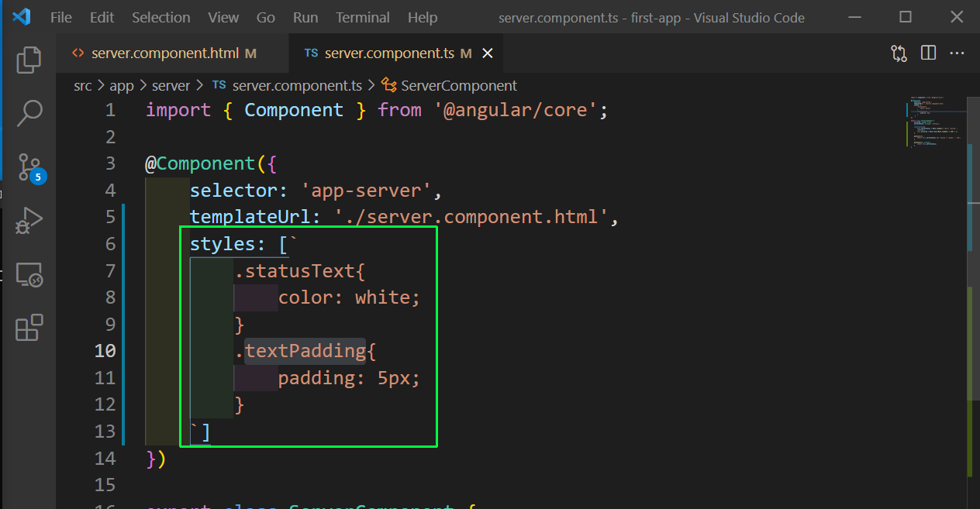Click the @Component decorator text
The image size is (980, 509).
pos(200,163)
